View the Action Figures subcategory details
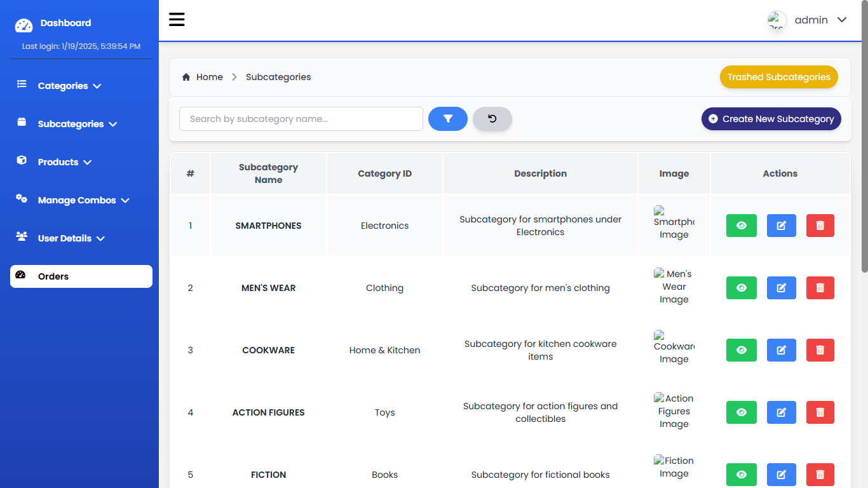The image size is (868, 488). click(x=742, y=412)
